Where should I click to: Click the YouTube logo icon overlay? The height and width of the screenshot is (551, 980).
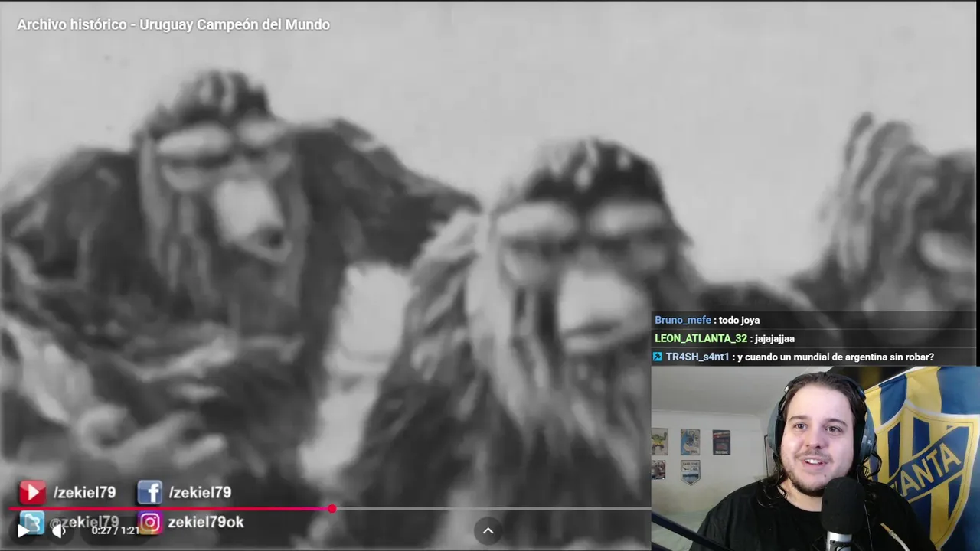click(x=32, y=492)
